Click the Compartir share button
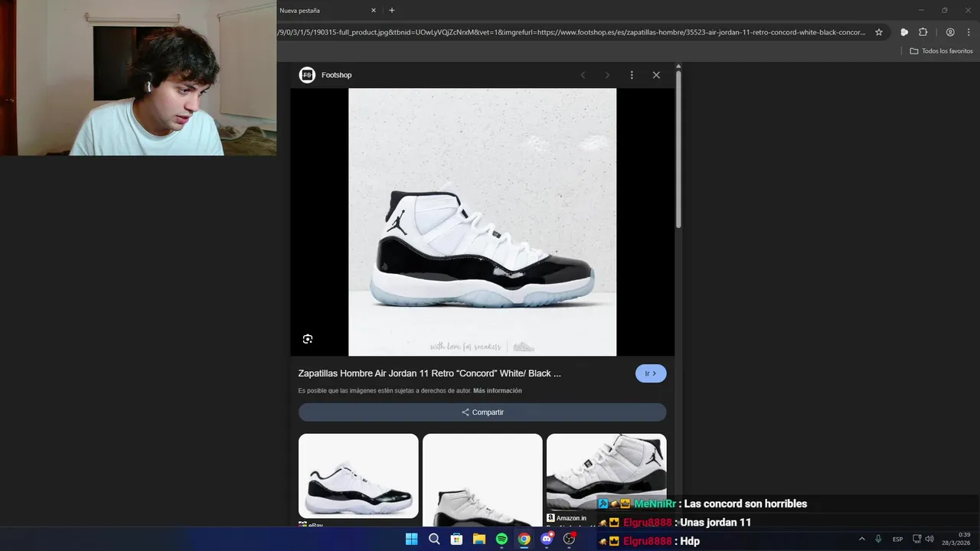This screenshot has height=551, width=980. pyautogui.click(x=482, y=412)
